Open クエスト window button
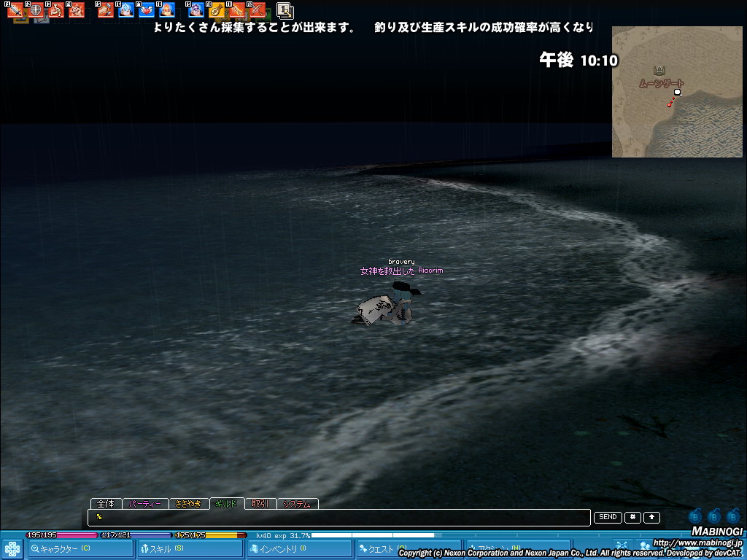Image resolution: width=747 pixels, height=560 pixels. click(409, 549)
